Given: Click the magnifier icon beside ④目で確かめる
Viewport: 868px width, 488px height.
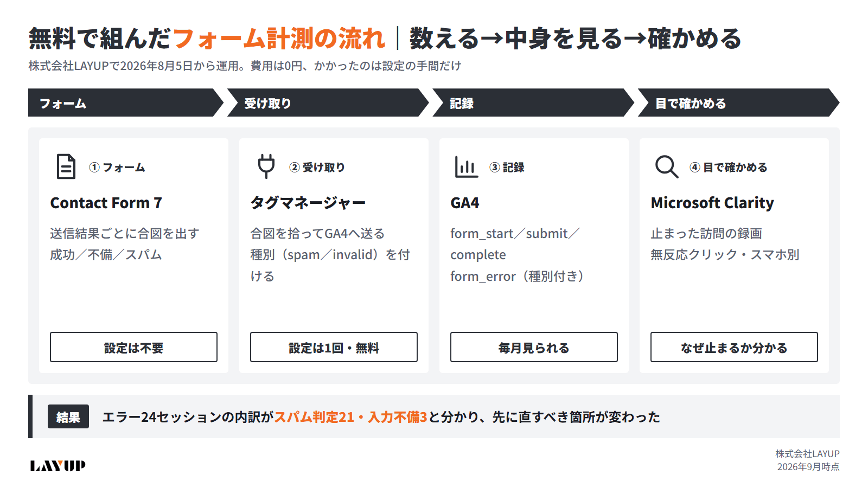Looking at the screenshot, I should [x=667, y=166].
